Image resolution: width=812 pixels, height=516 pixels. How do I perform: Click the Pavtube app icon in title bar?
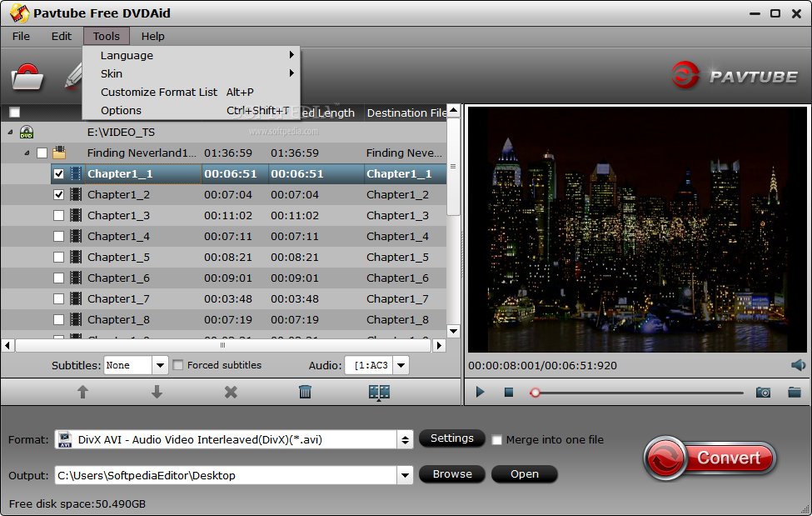coord(20,13)
